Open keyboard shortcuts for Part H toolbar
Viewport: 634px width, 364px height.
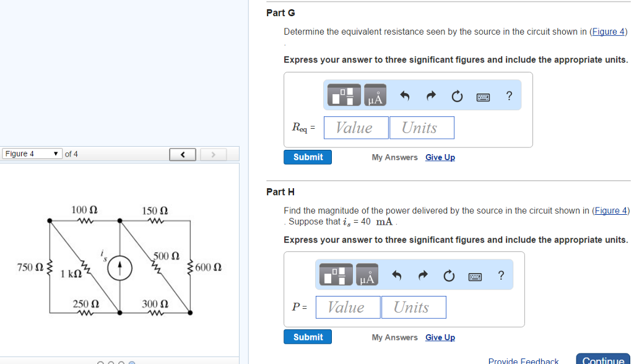pos(475,275)
